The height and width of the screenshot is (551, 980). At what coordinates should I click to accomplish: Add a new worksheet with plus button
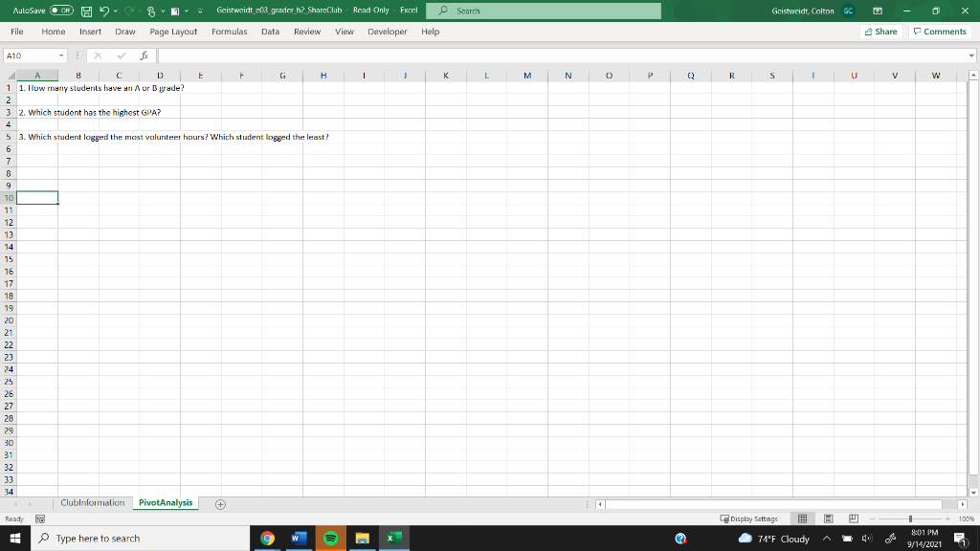coord(219,501)
